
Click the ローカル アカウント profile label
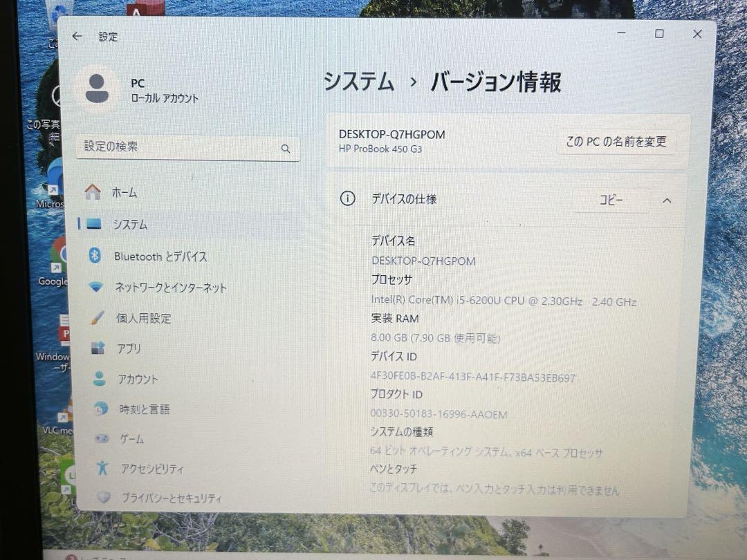click(165, 99)
